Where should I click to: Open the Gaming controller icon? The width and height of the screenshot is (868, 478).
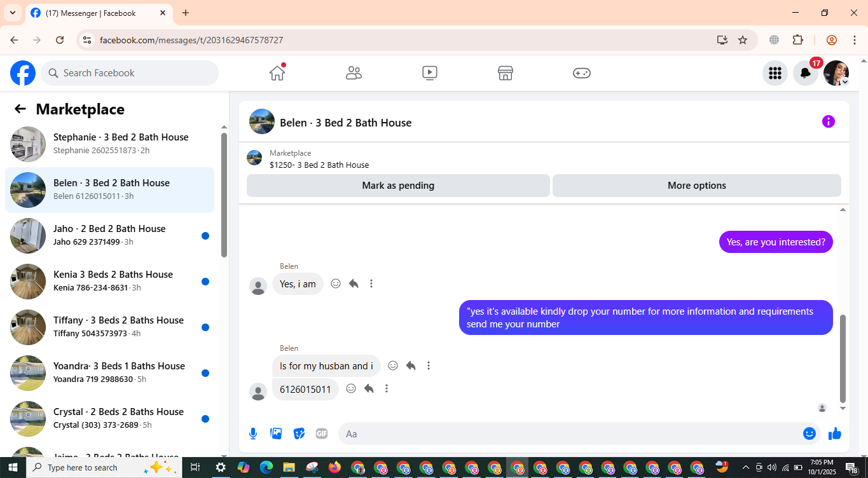pyautogui.click(x=582, y=73)
